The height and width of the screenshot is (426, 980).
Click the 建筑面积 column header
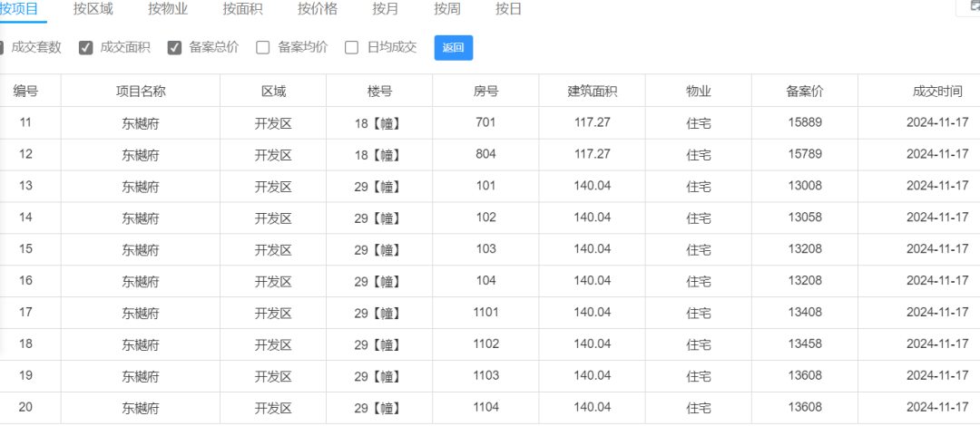(592, 92)
